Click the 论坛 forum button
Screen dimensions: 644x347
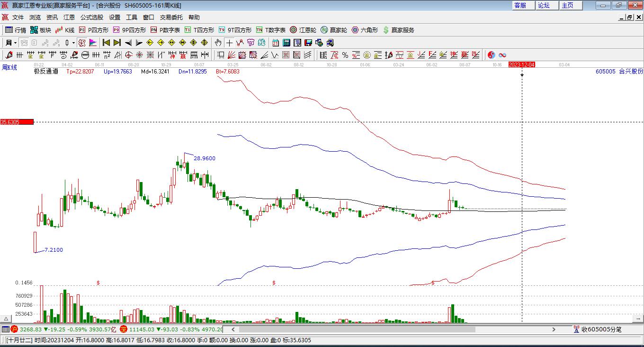(544, 5)
